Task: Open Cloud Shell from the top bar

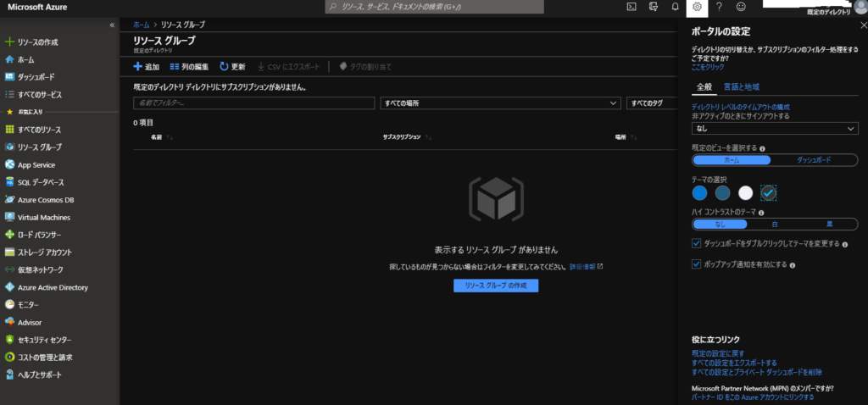Action: (x=631, y=7)
